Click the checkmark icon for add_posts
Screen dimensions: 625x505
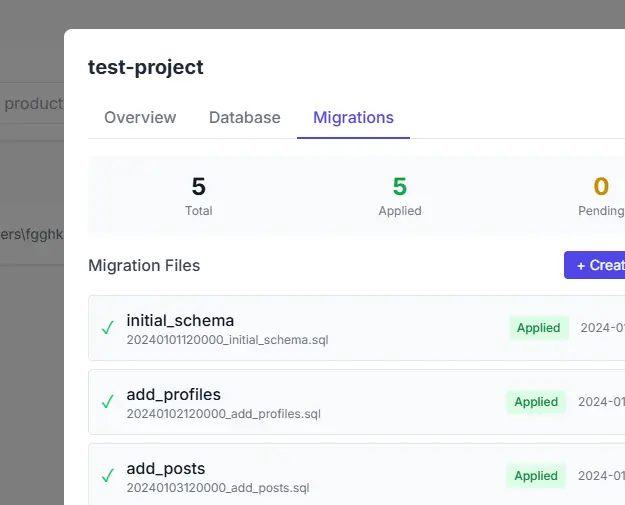tap(108, 476)
